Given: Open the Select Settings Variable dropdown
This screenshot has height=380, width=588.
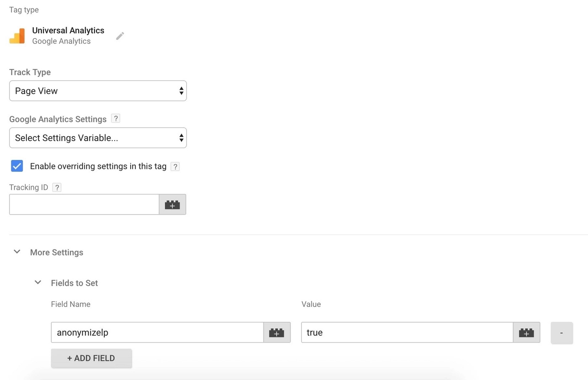Looking at the screenshot, I should pos(98,138).
